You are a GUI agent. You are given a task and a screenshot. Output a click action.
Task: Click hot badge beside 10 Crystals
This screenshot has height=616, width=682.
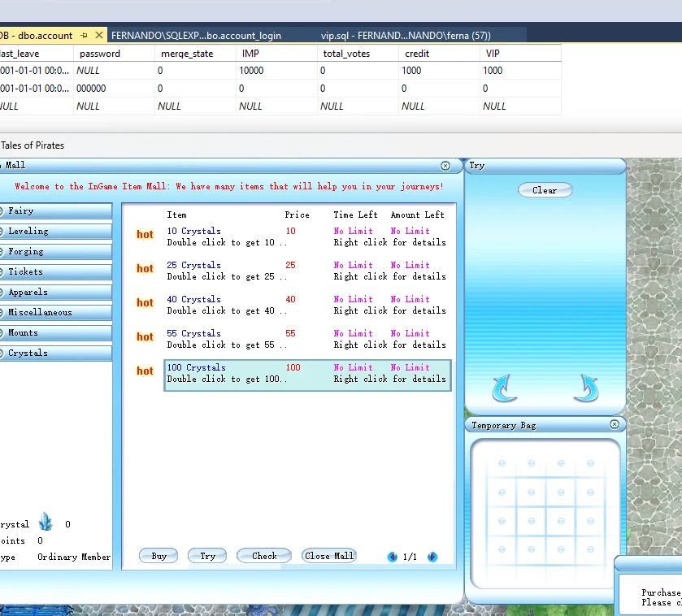pyautogui.click(x=145, y=235)
